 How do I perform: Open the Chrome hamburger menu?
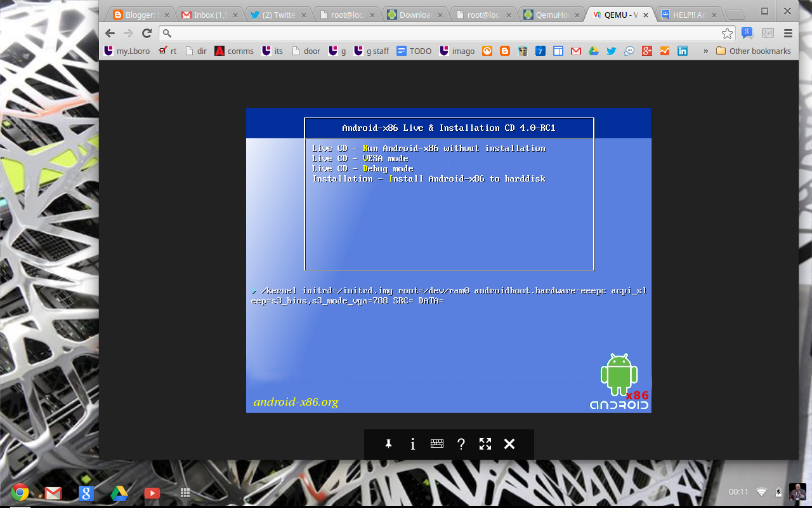point(789,33)
